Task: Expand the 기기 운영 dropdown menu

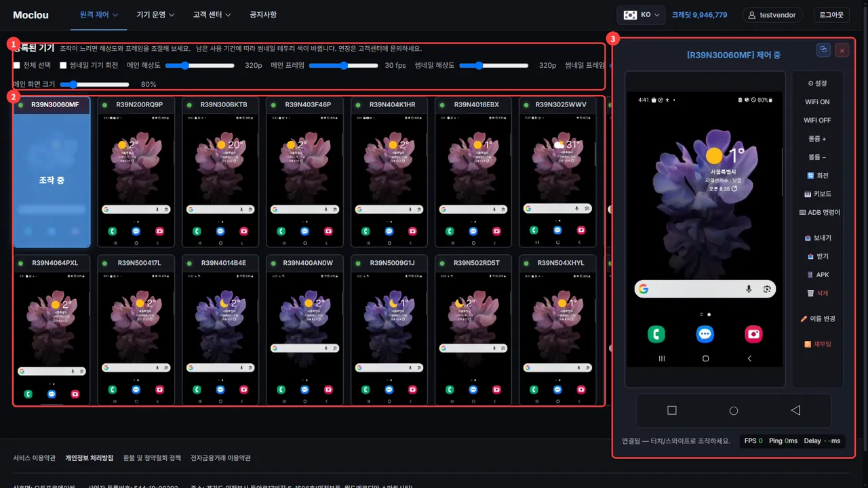Action: (155, 15)
